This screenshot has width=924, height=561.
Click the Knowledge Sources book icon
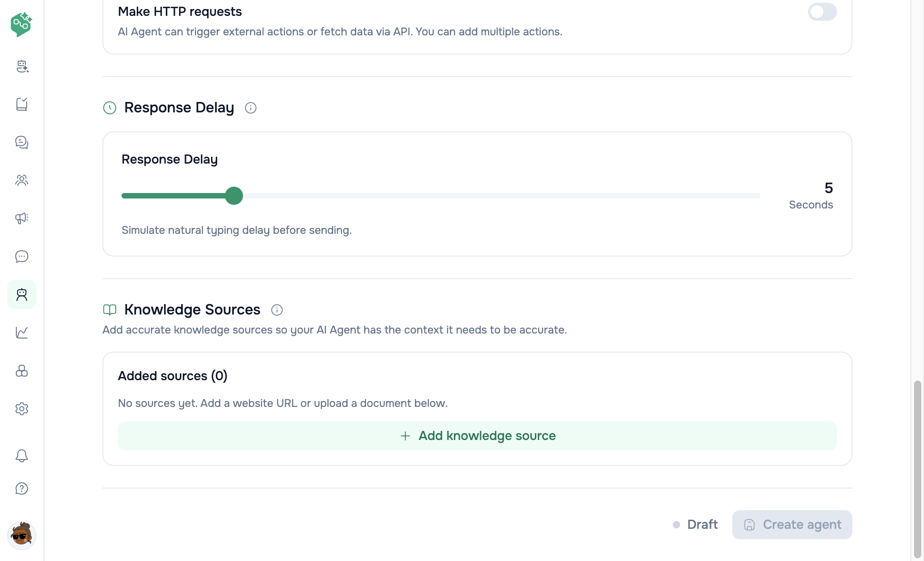pos(110,310)
